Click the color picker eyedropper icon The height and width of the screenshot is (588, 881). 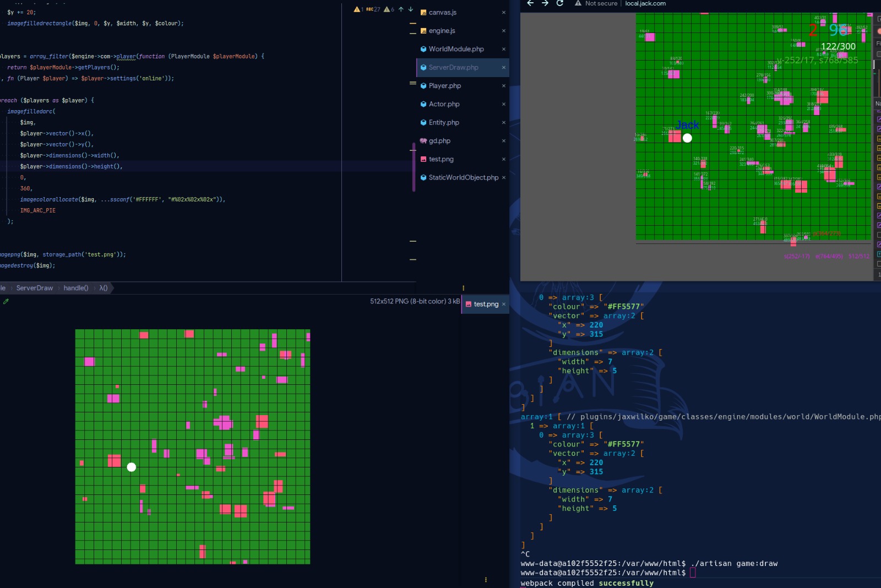pyautogui.click(x=6, y=302)
